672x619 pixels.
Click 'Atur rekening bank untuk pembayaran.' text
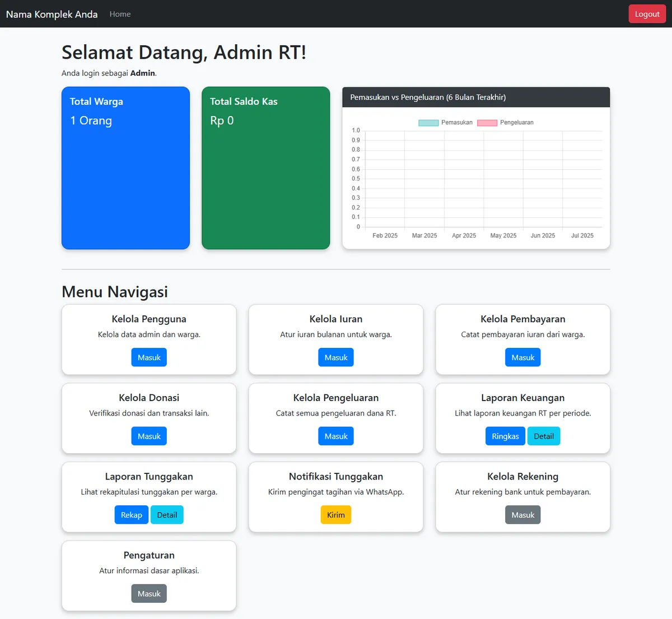click(x=523, y=492)
